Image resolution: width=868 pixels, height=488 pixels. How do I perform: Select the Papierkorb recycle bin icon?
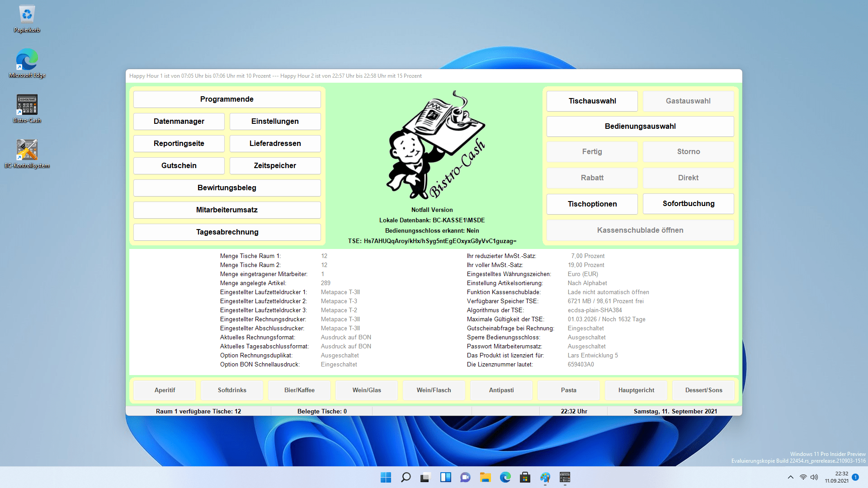27,19
